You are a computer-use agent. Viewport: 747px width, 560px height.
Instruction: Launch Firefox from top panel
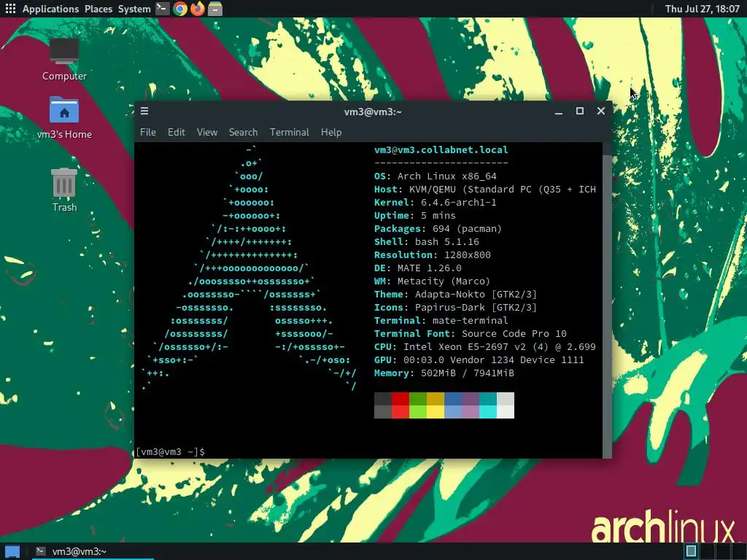[197, 9]
